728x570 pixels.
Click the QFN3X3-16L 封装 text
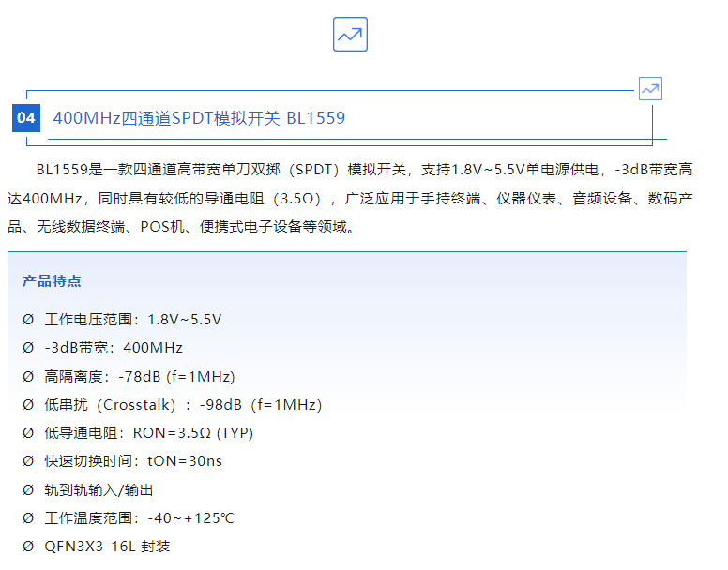[x=107, y=547]
